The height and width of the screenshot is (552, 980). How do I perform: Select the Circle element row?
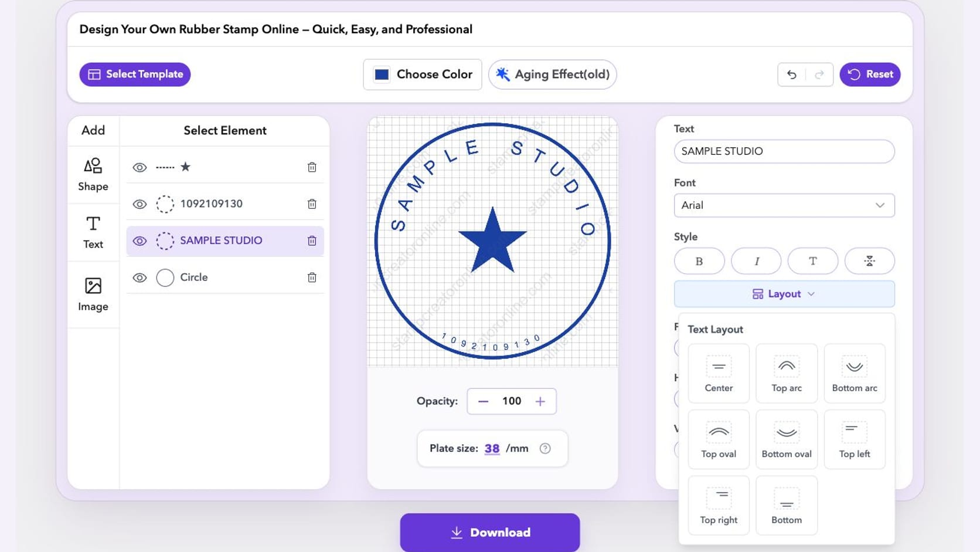[225, 277]
